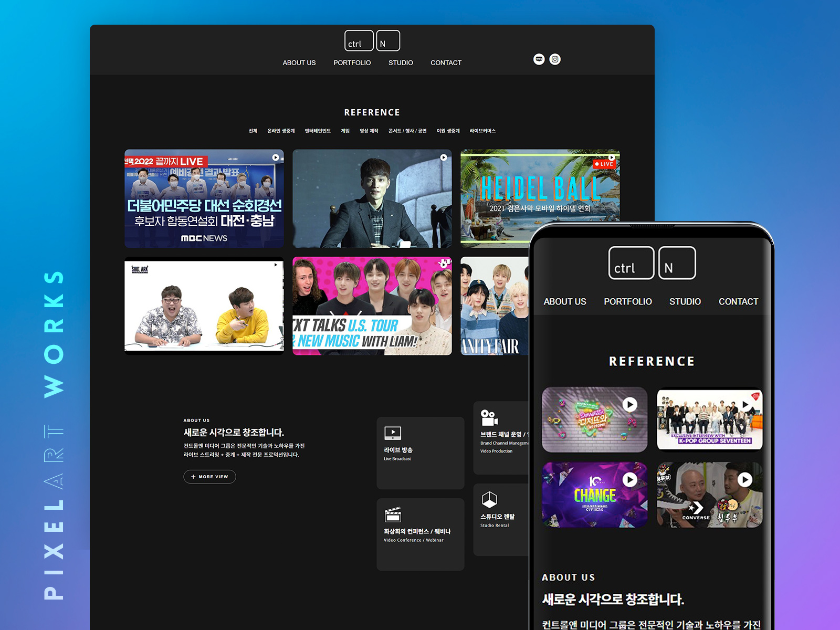This screenshot has height=630, width=840.
Task: Click the ABOUT US heading on the phone
Action: [569, 577]
